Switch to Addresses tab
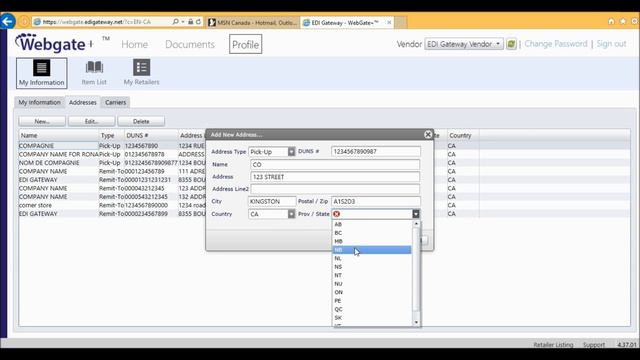 click(82, 102)
